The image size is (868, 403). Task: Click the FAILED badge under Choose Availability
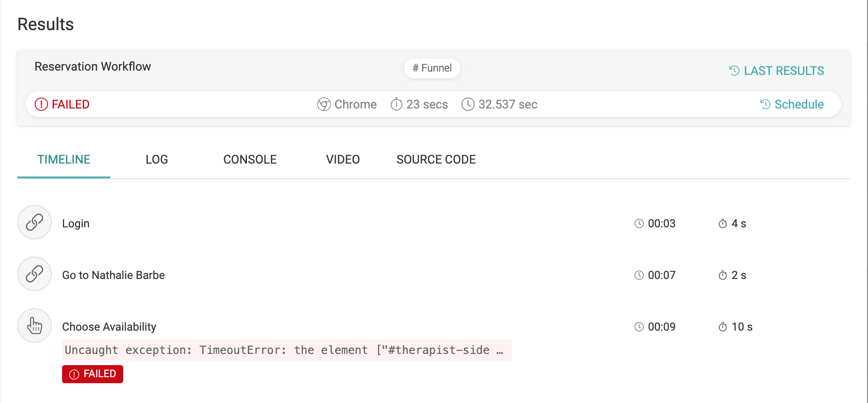[92, 374]
